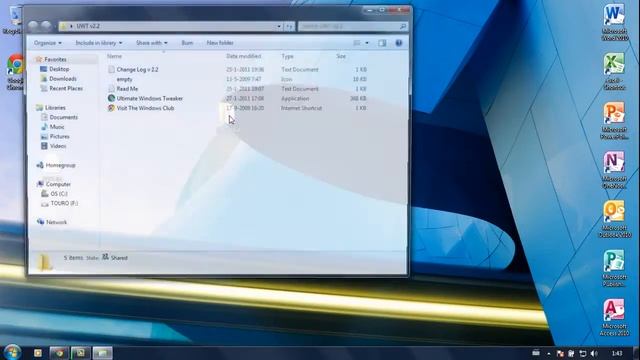Open the Include in library dropdown
This screenshot has height=360, width=640.
point(98,43)
